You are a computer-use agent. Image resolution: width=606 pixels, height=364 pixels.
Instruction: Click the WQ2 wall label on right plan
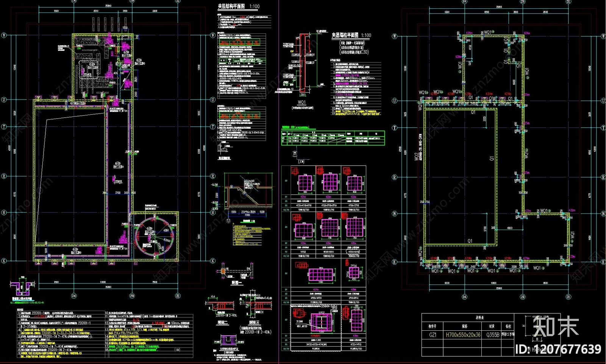[417, 157]
